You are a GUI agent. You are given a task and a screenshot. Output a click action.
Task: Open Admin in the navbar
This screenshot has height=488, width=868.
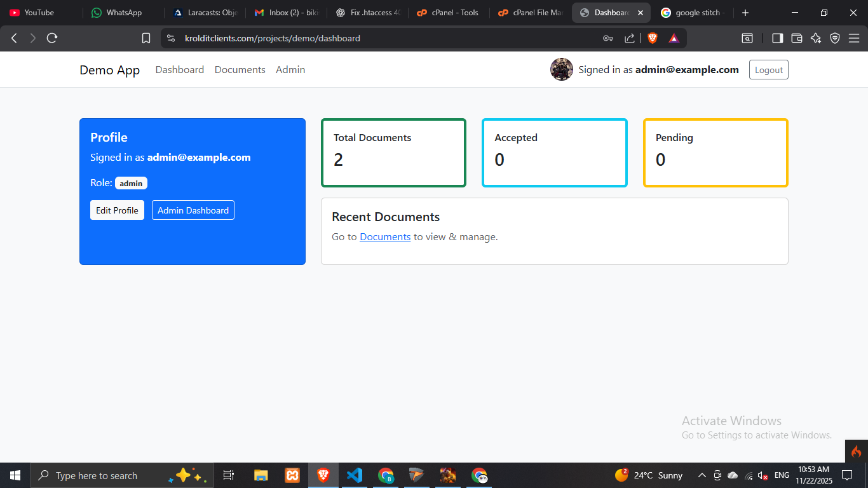(290, 70)
